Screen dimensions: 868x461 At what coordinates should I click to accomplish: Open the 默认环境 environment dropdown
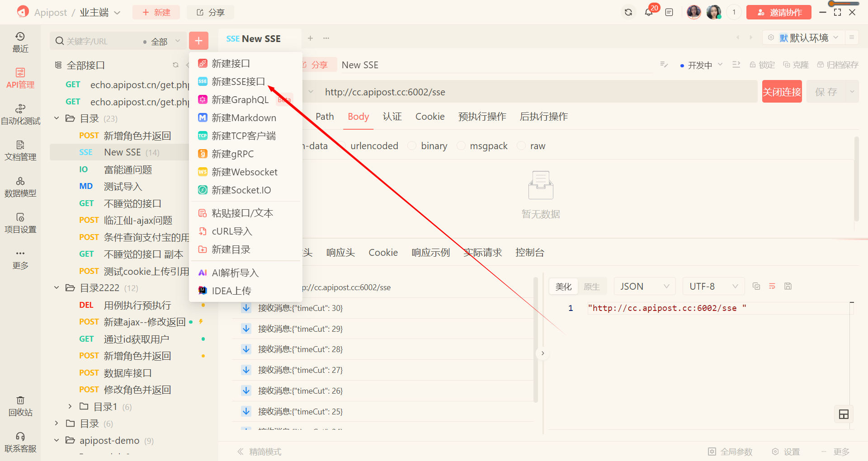tap(803, 38)
